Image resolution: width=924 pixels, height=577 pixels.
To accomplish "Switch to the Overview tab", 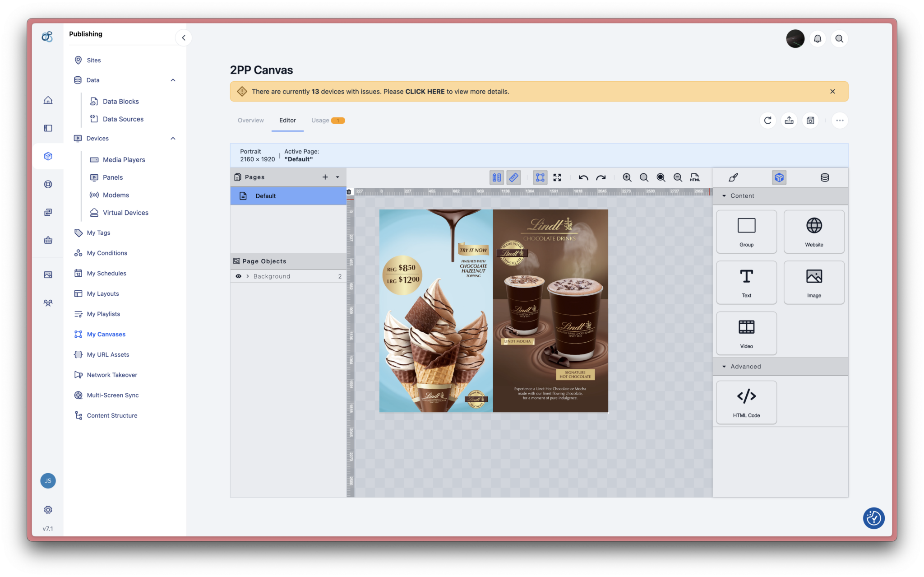I will tap(250, 120).
